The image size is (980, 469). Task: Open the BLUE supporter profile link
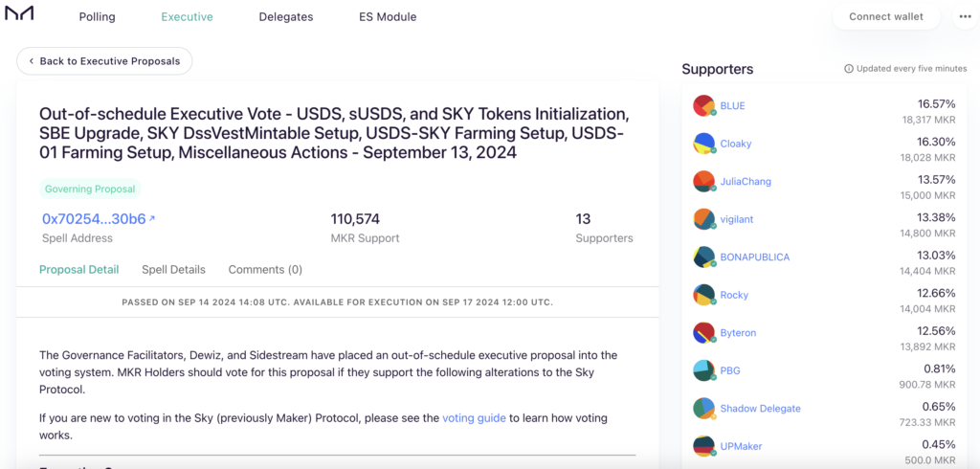(x=732, y=105)
